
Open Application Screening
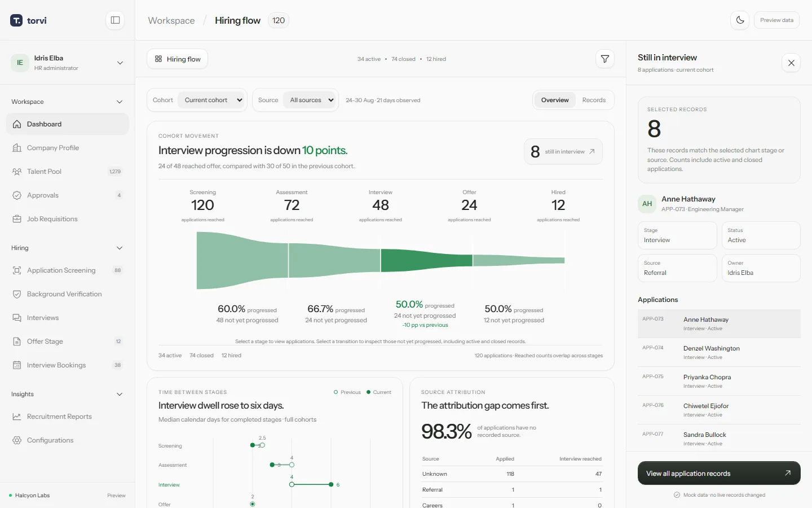pyautogui.click(x=67, y=270)
